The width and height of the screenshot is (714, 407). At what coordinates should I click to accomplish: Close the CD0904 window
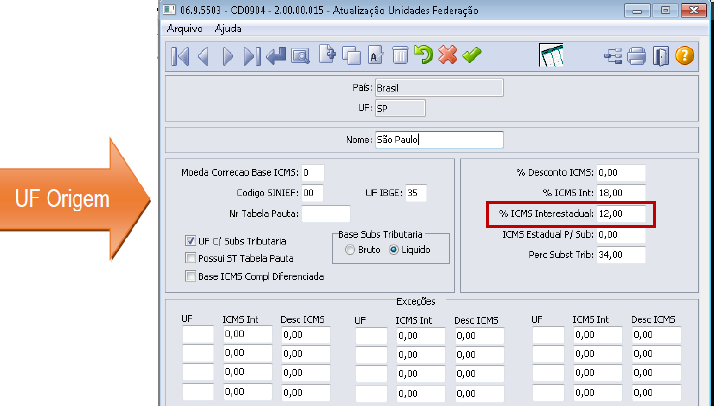click(694, 10)
